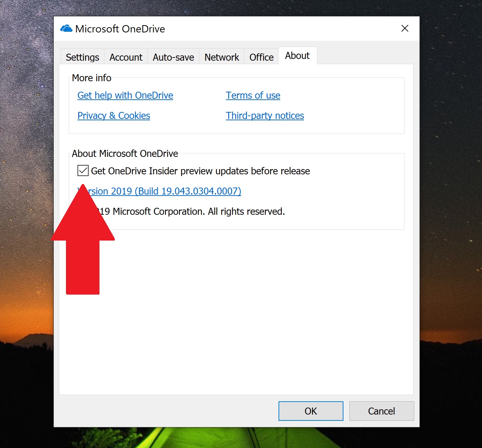This screenshot has height=448, width=482.
Task: Click the About Microsoft OneDrive section header
Action: (125, 153)
